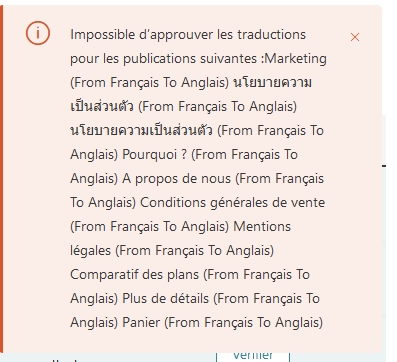
Task: Click the 'Impossible d'approuver les traductions' text
Action: [x=188, y=35]
